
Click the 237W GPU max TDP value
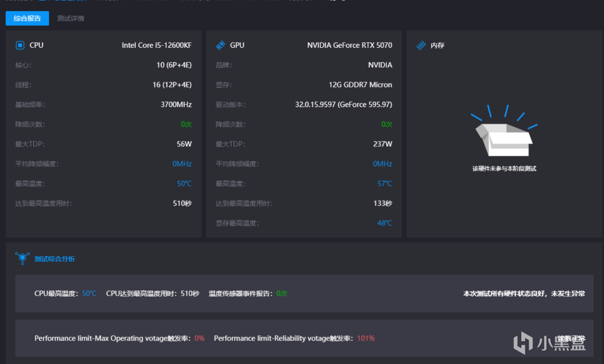(x=382, y=144)
